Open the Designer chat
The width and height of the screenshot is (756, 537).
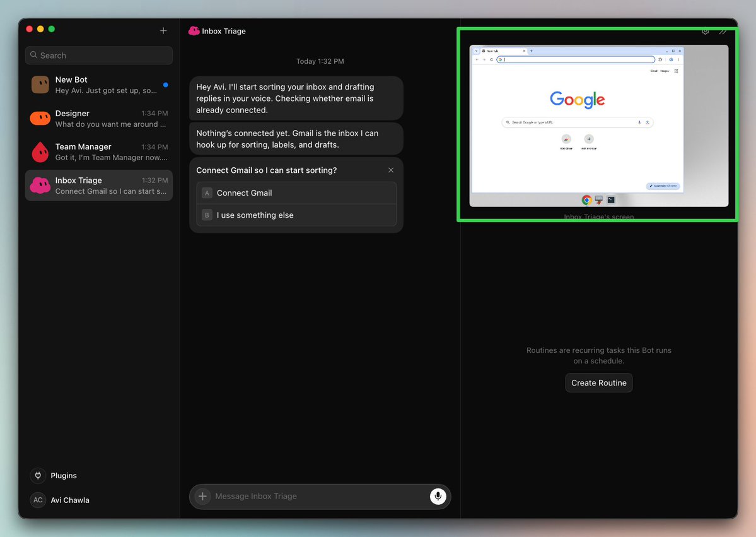[99, 119]
